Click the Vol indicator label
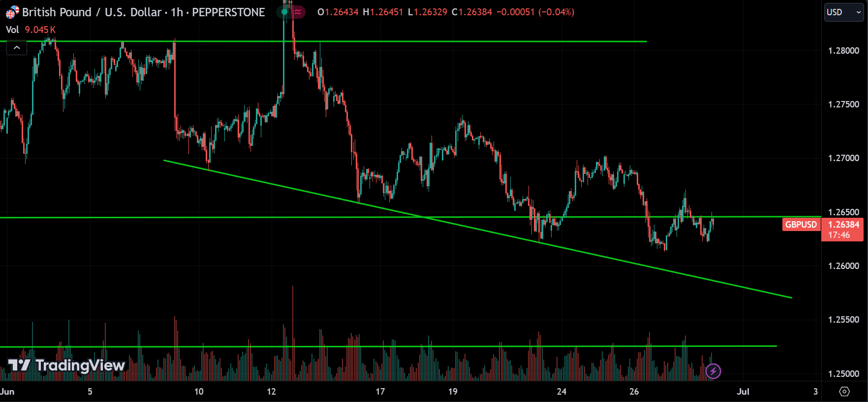This screenshot has height=402, width=868. coord(12,30)
